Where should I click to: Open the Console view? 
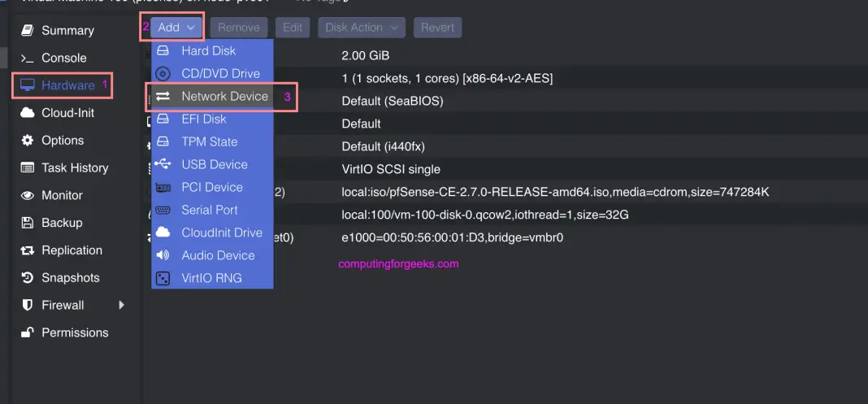tap(63, 58)
